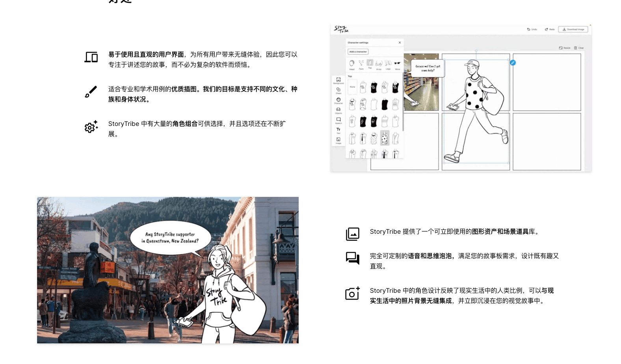Open the Character tool in the sidebar
This screenshot has width=621, height=364.
pyautogui.click(x=338, y=101)
